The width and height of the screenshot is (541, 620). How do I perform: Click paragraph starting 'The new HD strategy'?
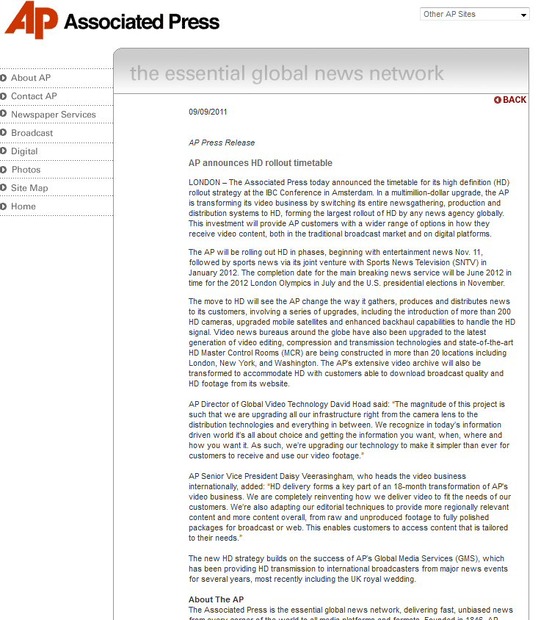point(348,569)
